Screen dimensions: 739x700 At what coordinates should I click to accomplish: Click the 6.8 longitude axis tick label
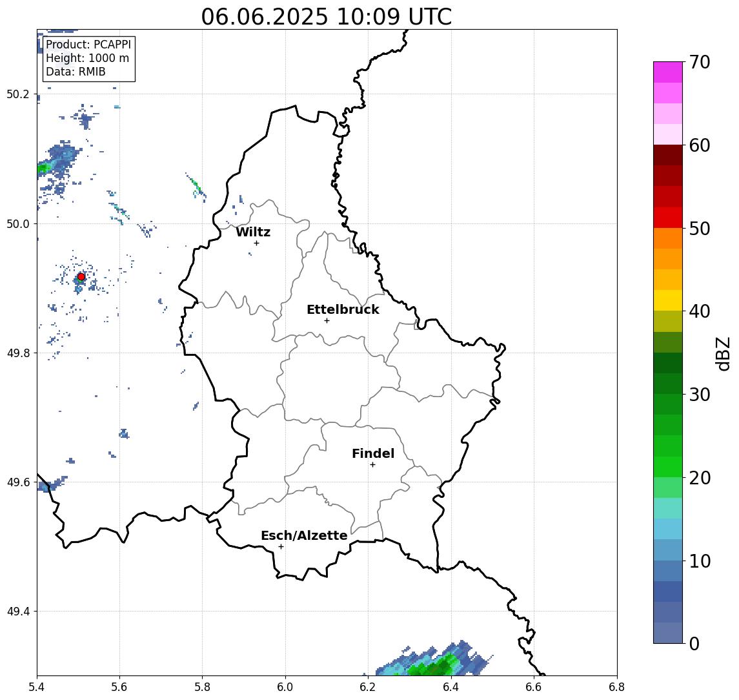617,687
